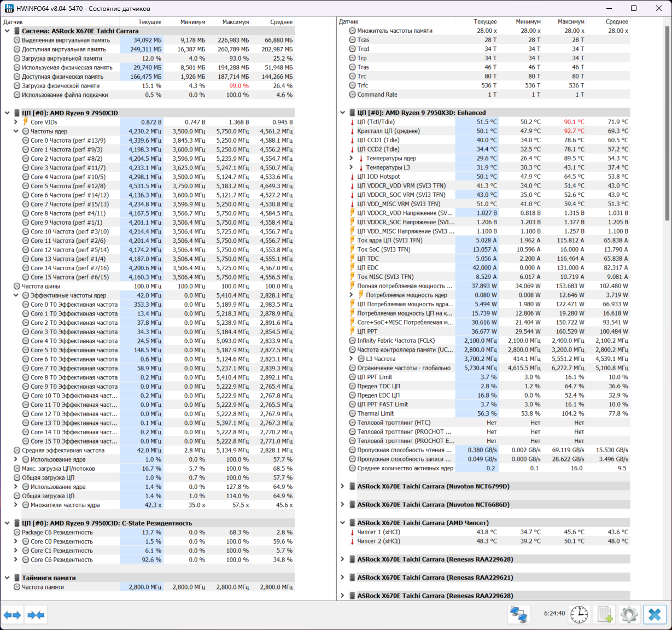The height and width of the screenshot is (630, 672).
Task: Collapse the Эффективные частоты ядер row
Action: [x=16, y=295]
